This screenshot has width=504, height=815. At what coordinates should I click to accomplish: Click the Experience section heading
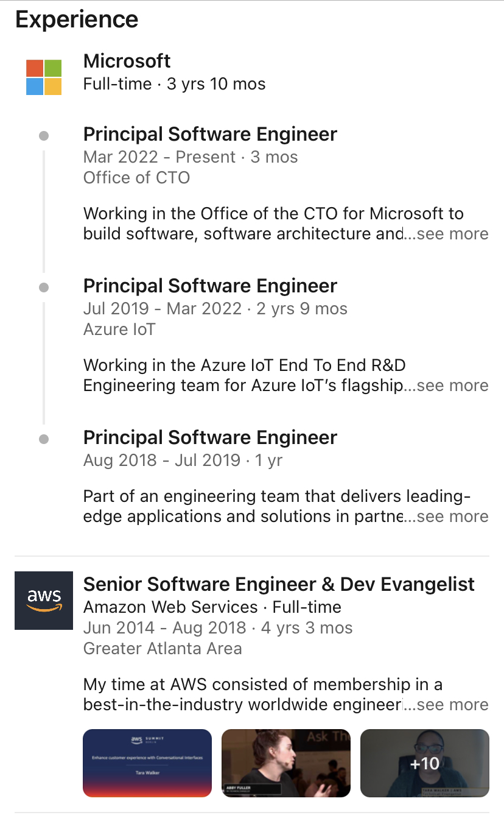77,19
